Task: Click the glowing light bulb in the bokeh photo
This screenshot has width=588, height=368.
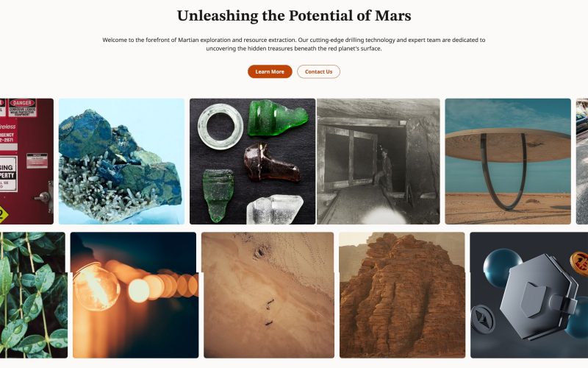Action: point(96,286)
